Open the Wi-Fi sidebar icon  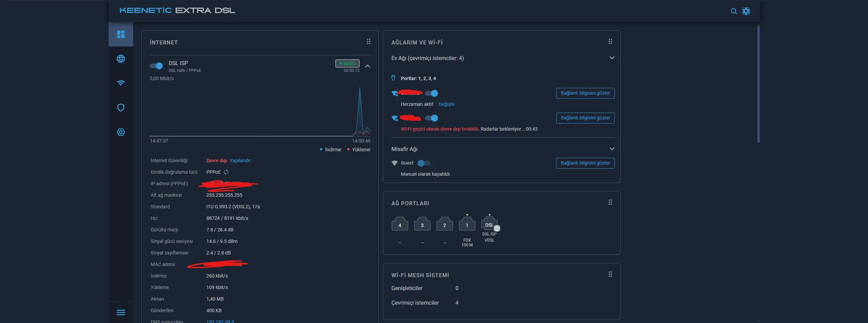[121, 83]
